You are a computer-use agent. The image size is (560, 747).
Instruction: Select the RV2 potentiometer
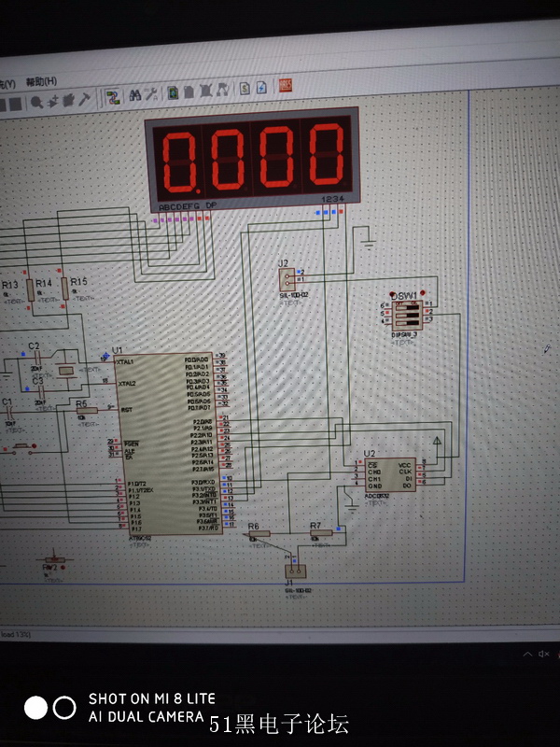(x=54, y=559)
